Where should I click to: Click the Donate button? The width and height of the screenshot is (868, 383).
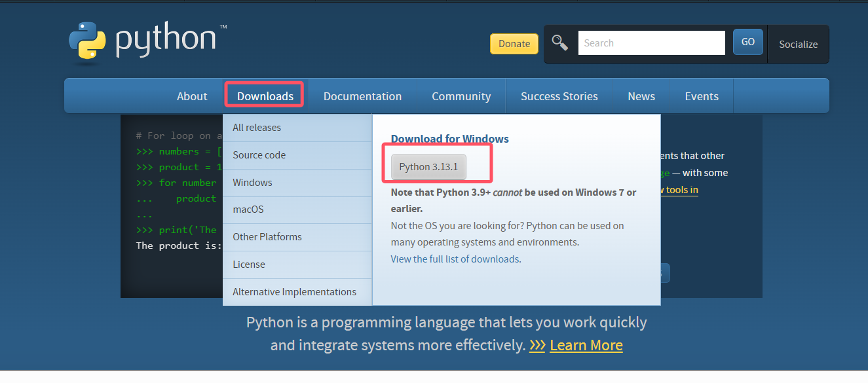pos(514,44)
